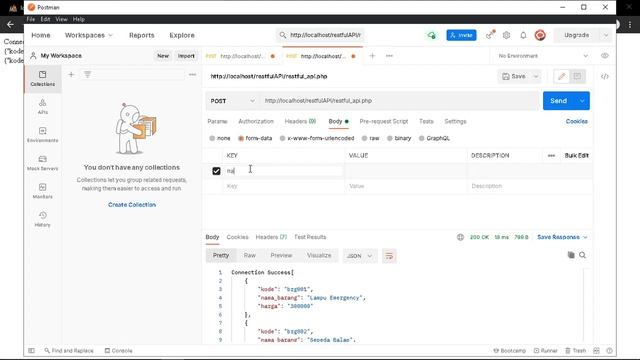Screen dimensions: 640x360
Task: Select the GraphQL body type
Action: pyautogui.click(x=434, y=138)
